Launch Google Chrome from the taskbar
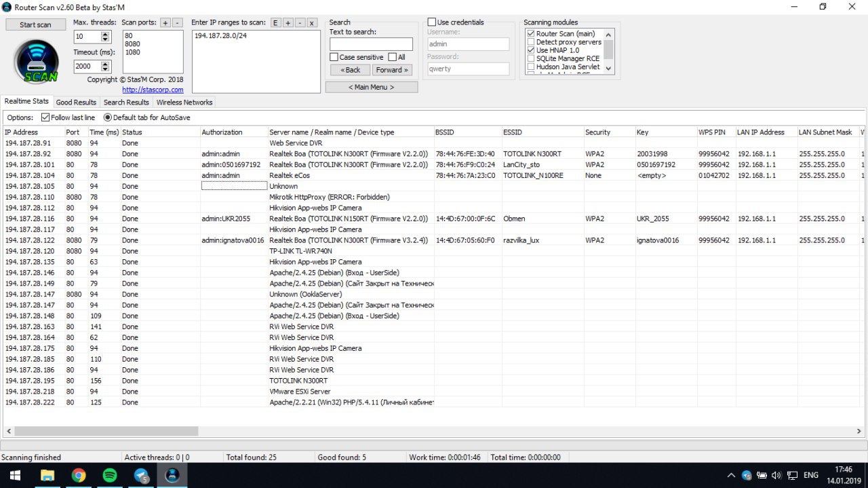The width and height of the screenshot is (868, 488). click(78, 475)
